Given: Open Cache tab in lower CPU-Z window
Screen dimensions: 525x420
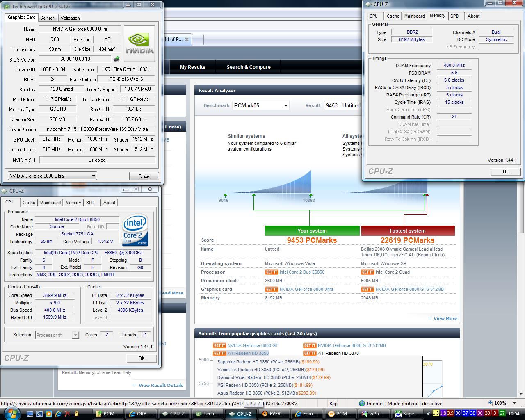Looking at the screenshot, I should coord(29,203).
